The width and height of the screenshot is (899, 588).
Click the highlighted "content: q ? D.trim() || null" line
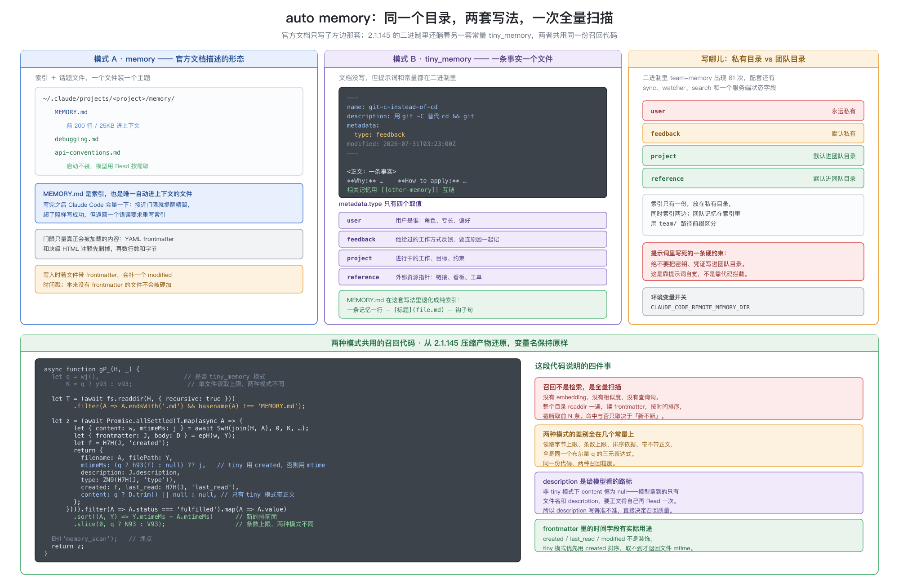click(x=188, y=494)
